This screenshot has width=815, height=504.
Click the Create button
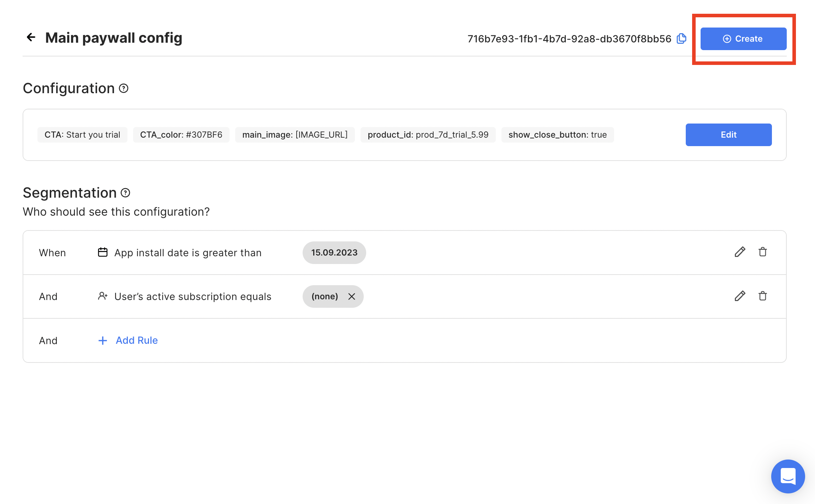[x=743, y=39]
